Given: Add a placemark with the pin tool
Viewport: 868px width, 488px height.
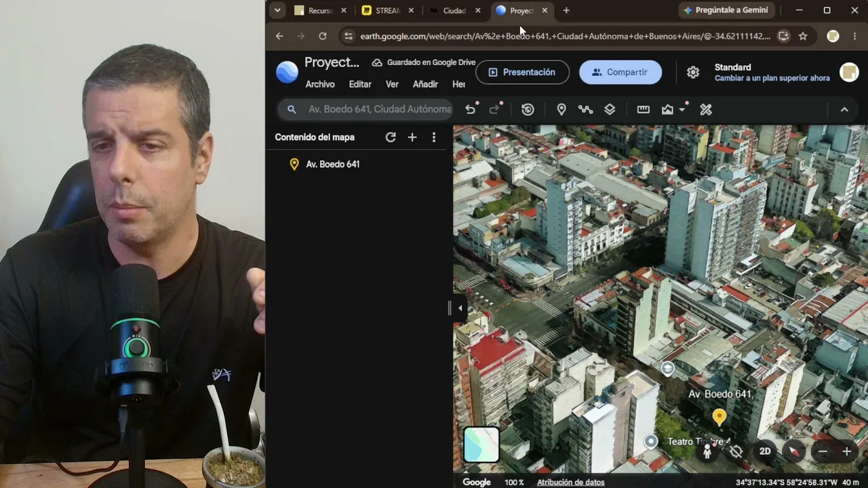Looking at the screenshot, I should pyautogui.click(x=561, y=109).
